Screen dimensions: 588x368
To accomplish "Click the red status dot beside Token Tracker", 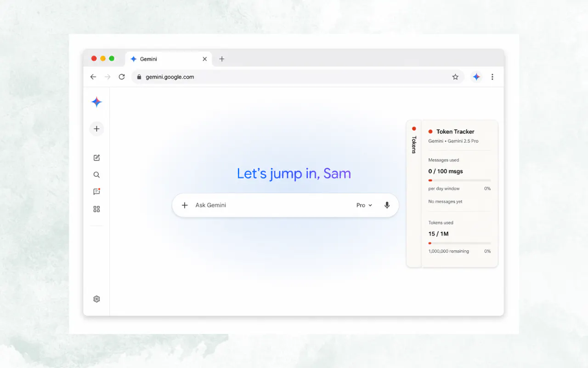I will click(x=430, y=132).
